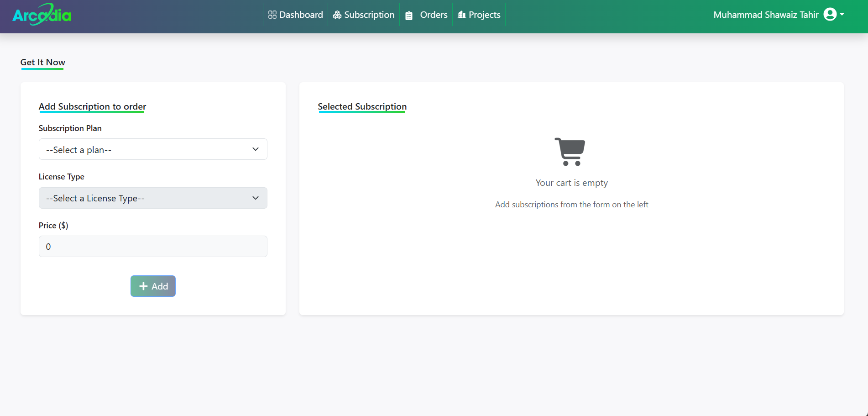Click the plus icon on Add button

(143, 286)
